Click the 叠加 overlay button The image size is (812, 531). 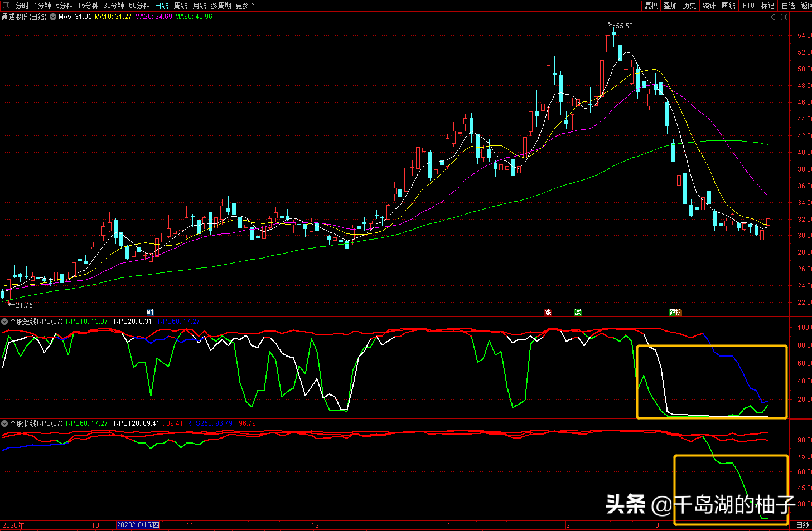(670, 6)
